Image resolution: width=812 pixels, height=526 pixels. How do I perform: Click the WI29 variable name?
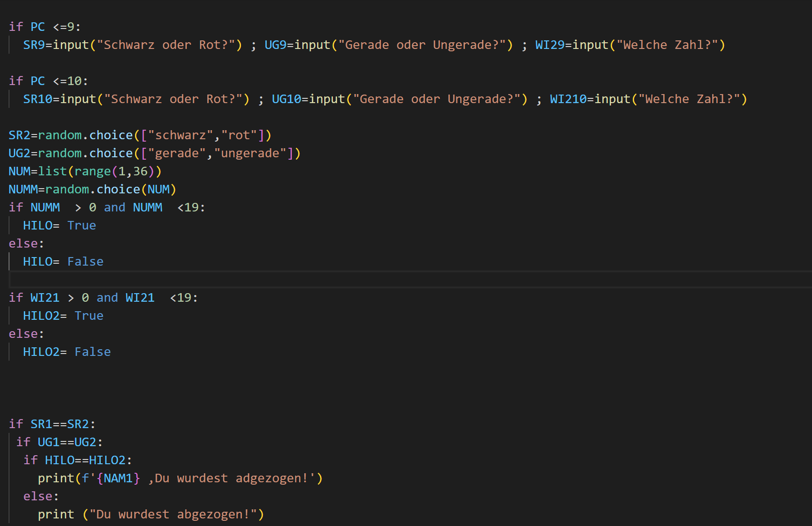point(550,45)
